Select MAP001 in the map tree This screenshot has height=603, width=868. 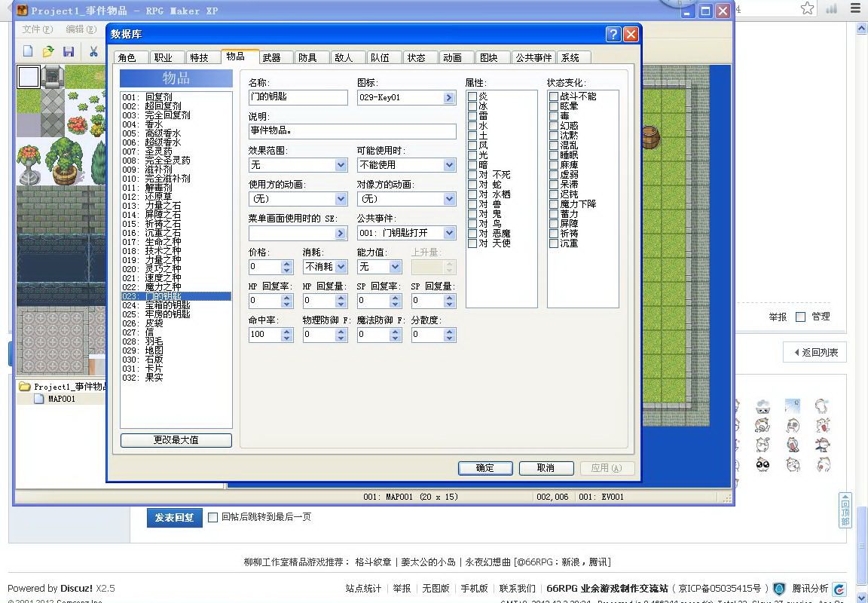click(61, 399)
